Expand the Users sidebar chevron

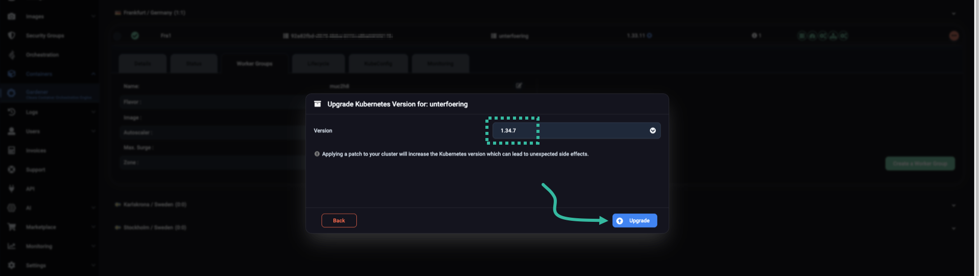pos(93,131)
